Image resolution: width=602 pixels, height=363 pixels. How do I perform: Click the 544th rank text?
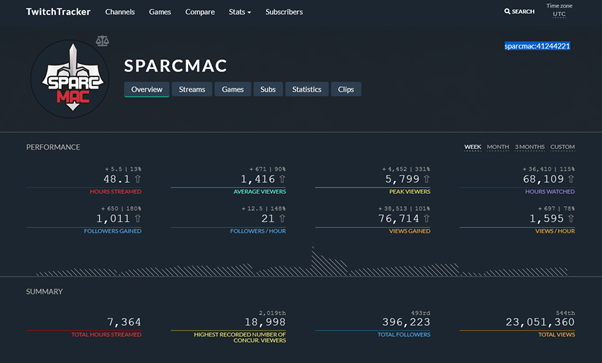click(x=565, y=313)
